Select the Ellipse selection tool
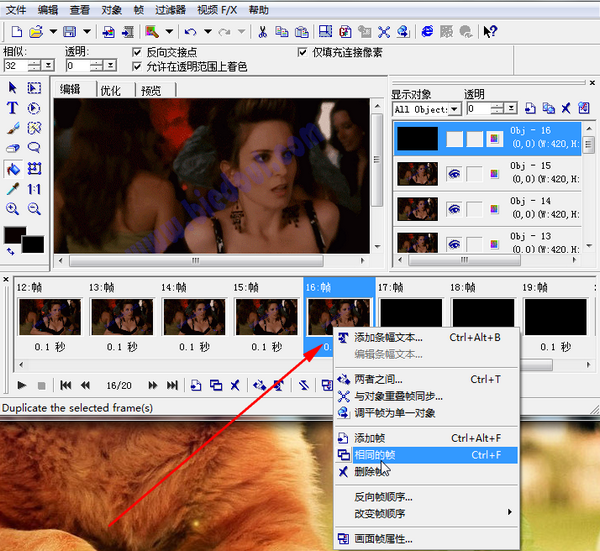Image resolution: width=600 pixels, height=551 pixels. [34, 108]
